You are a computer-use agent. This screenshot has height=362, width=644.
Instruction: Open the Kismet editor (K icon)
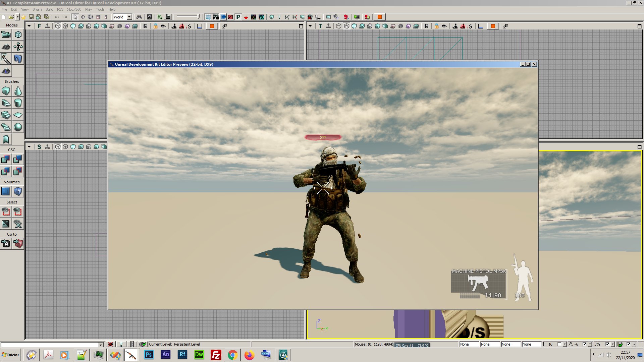[160, 17]
